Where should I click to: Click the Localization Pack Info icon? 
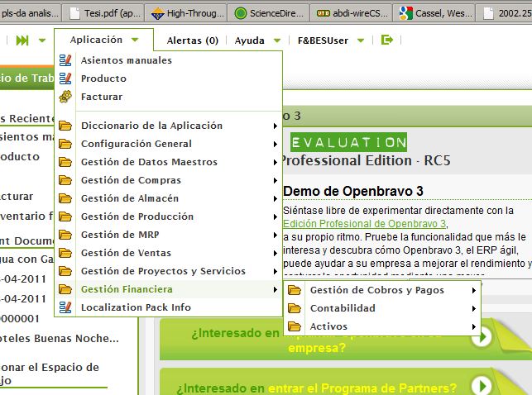[x=65, y=307]
